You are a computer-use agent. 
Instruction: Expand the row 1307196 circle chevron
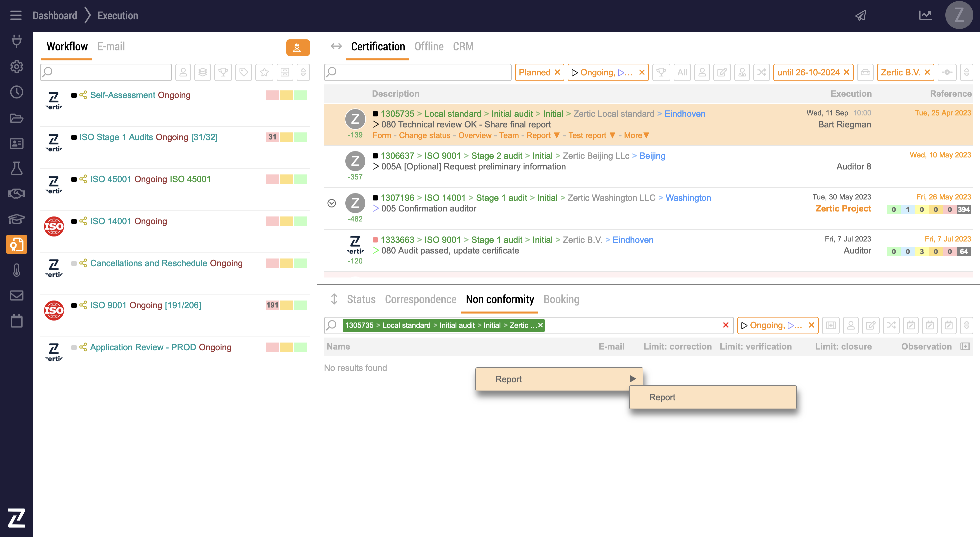point(331,203)
